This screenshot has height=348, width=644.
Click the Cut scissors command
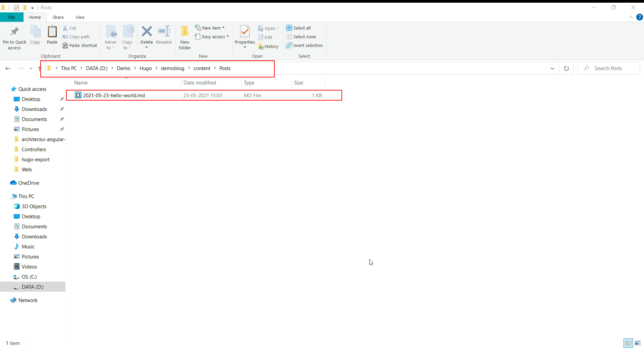pos(69,28)
